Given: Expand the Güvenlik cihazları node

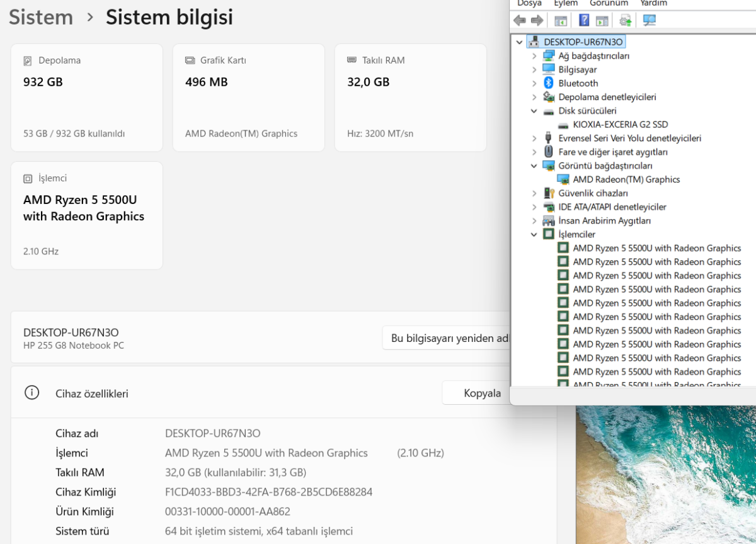Looking at the screenshot, I should [534, 193].
